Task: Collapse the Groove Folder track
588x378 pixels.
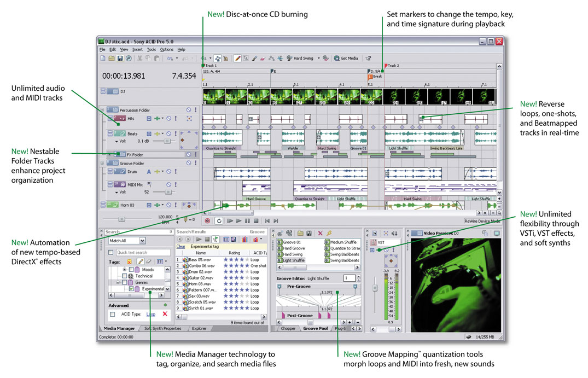Action: click(102, 164)
